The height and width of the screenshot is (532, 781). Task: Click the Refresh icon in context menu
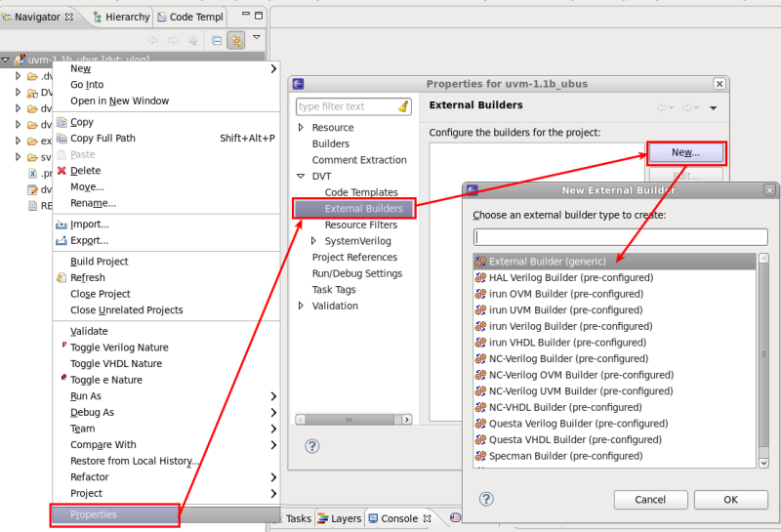(x=61, y=277)
